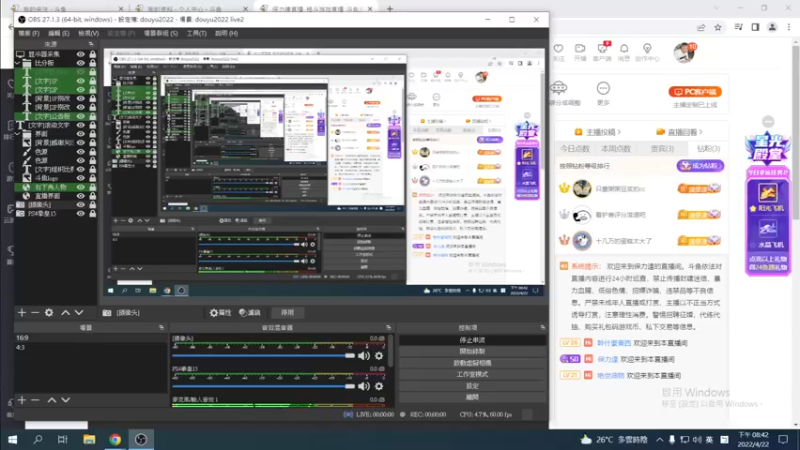Add a new source with the plus icon

pos(21,312)
